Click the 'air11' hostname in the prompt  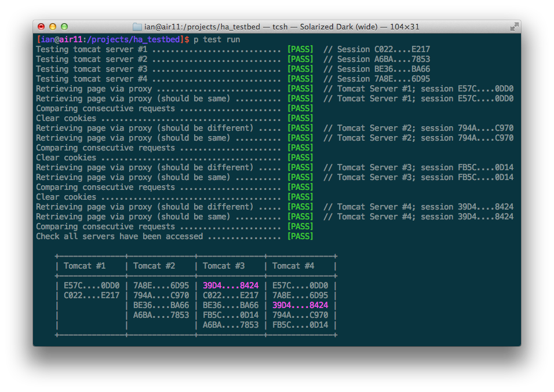[68, 39]
